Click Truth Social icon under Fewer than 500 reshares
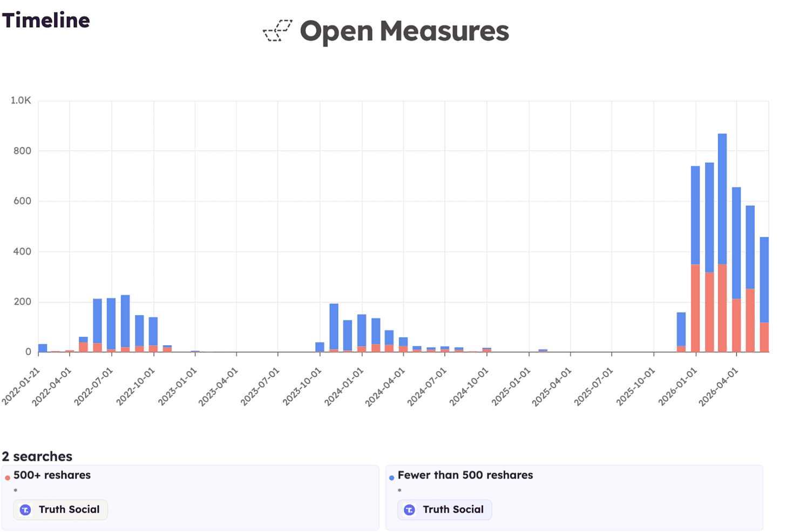This screenshot has height=532, width=786. [410, 509]
